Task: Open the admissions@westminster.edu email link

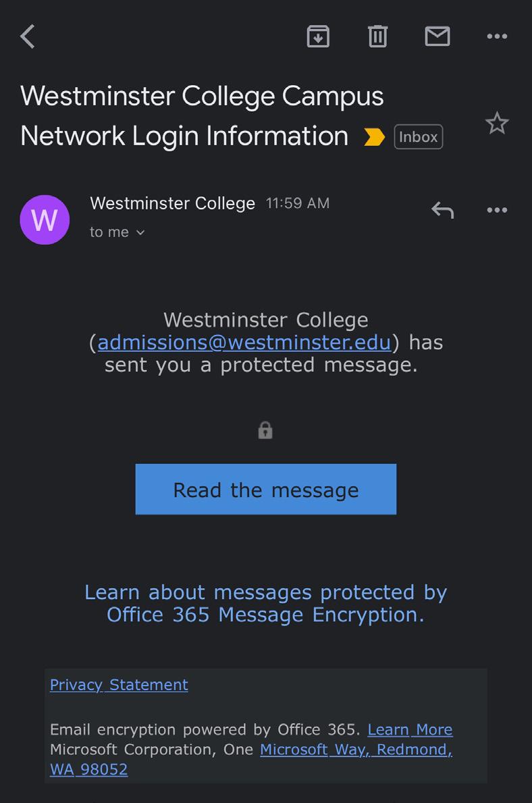Action: pos(244,342)
